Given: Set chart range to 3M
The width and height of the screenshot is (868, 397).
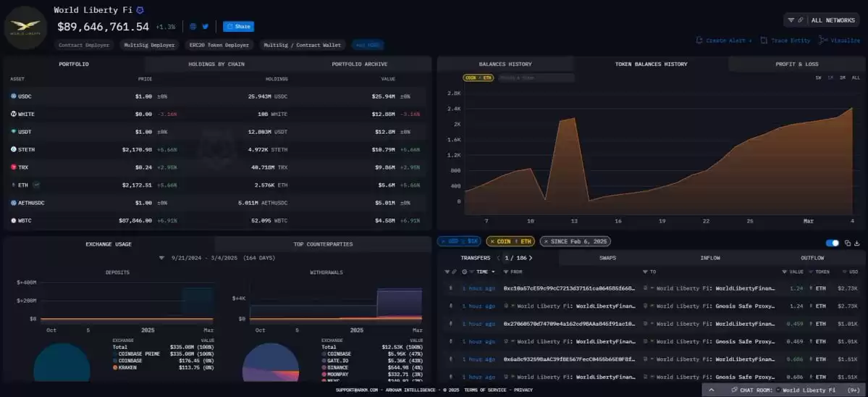Looking at the screenshot, I should (x=842, y=78).
